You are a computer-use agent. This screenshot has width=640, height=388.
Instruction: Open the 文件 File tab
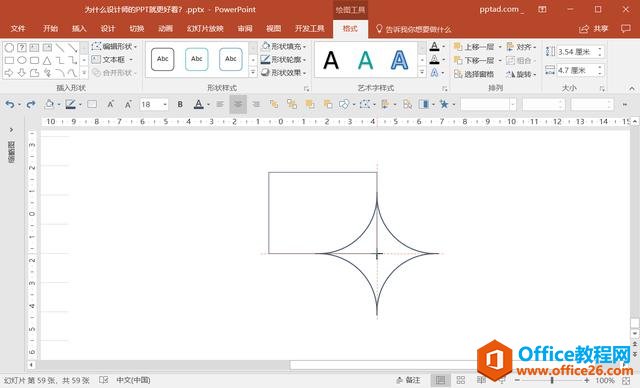(x=18, y=29)
